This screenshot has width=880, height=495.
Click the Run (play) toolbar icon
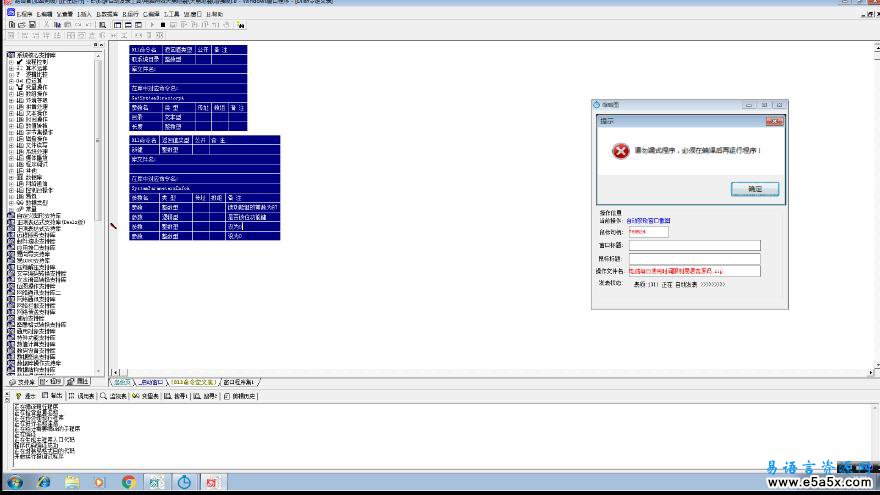click(x=152, y=25)
